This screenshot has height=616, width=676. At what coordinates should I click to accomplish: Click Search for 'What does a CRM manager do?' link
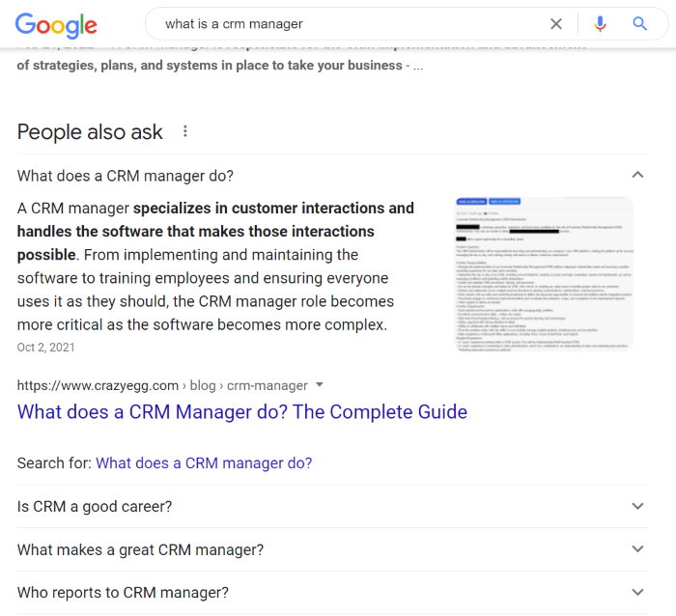204,462
